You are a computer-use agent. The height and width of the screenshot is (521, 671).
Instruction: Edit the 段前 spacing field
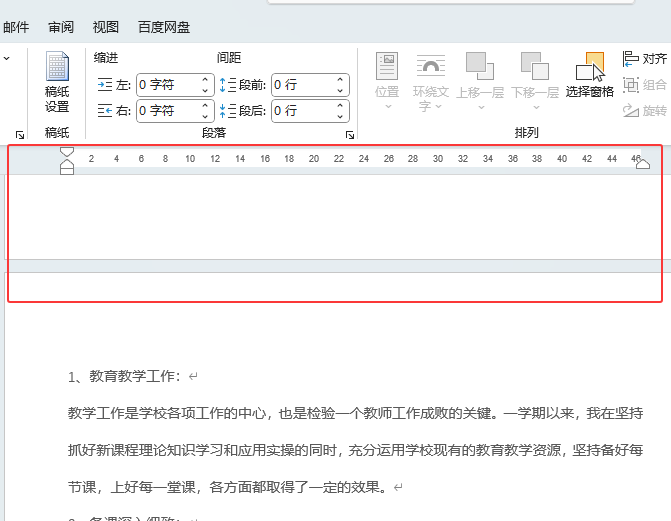(303, 85)
